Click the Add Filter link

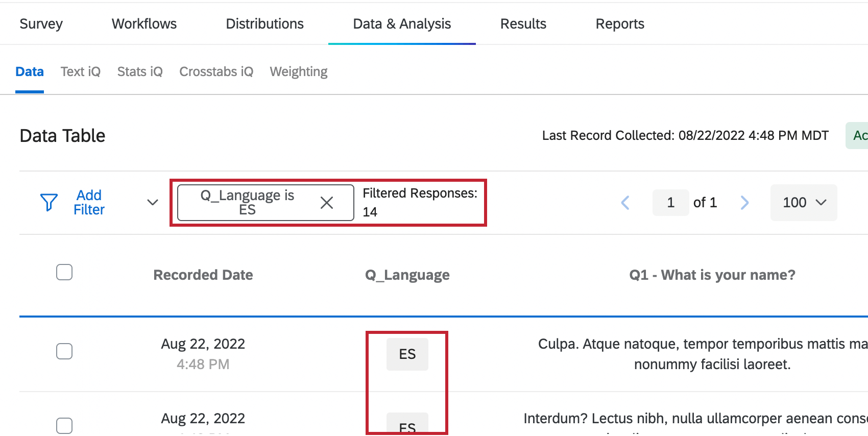[89, 202]
